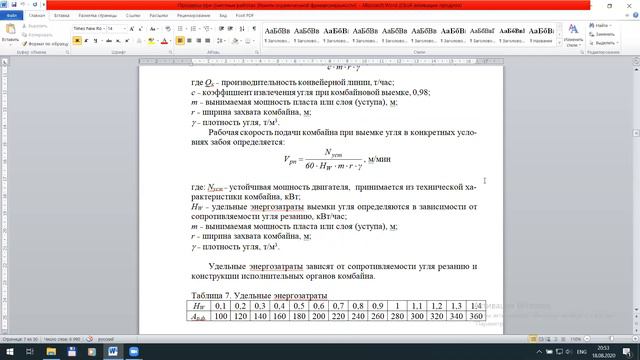Click the Increase Indent icon
This screenshot has height=360, width=640.
point(231,29)
